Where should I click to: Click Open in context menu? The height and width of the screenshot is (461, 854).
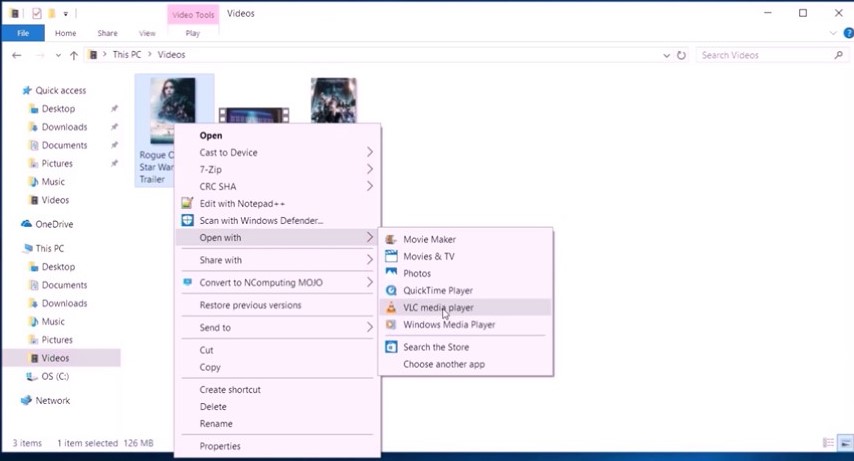277,135
